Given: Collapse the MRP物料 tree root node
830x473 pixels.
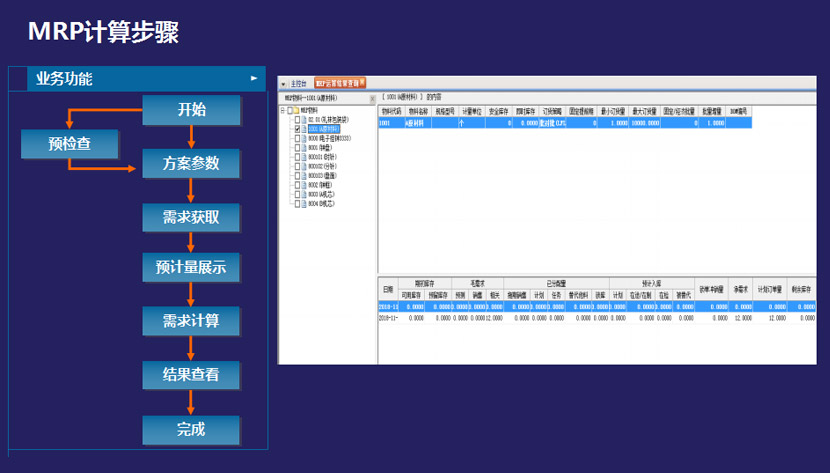Looking at the screenshot, I should tap(282, 111).
